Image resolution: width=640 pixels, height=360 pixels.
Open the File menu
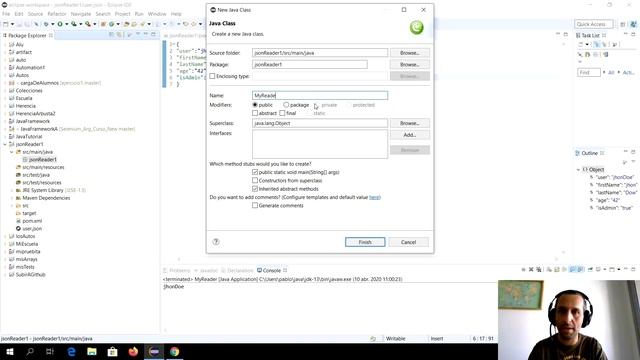tap(6, 14)
